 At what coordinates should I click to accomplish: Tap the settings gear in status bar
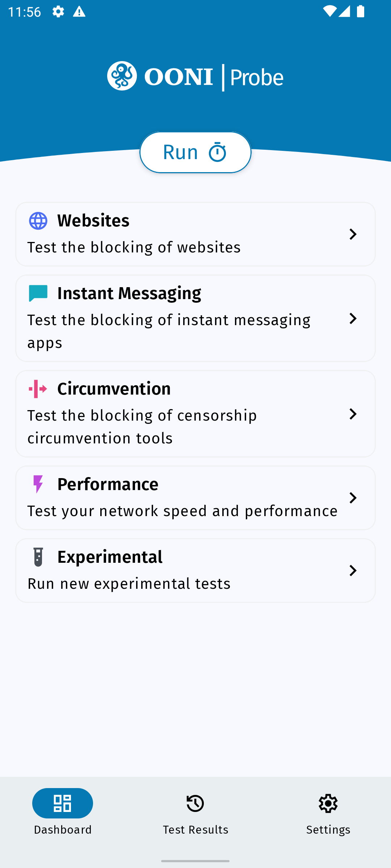click(58, 12)
